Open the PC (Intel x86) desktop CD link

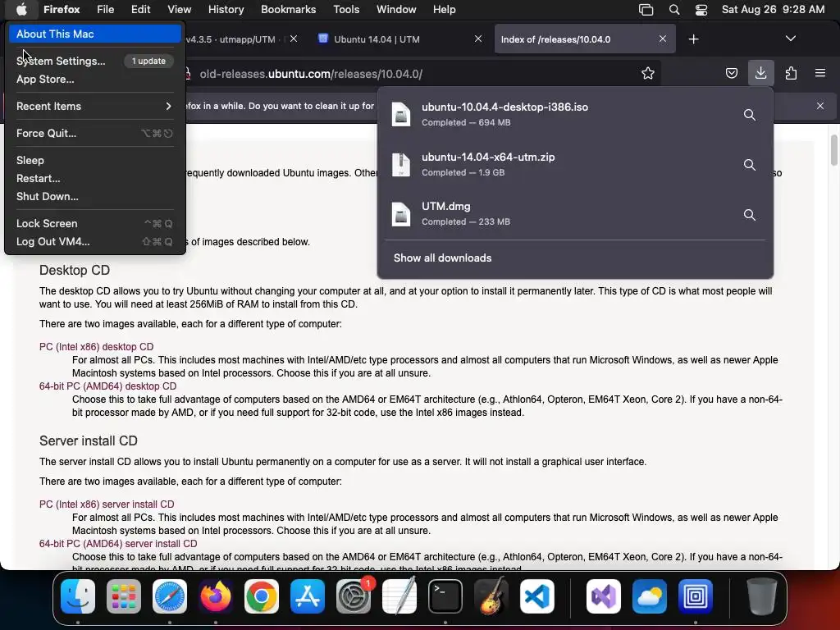[x=97, y=347]
